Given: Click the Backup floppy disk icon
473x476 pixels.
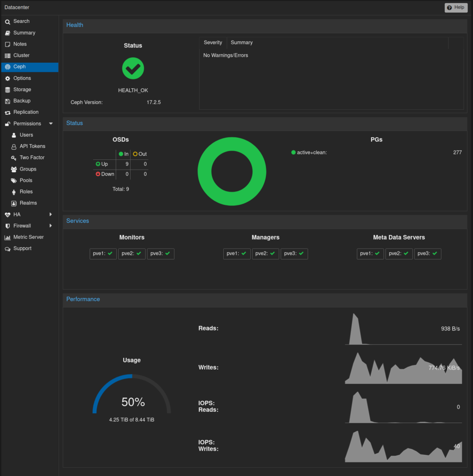Looking at the screenshot, I should 7,101.
